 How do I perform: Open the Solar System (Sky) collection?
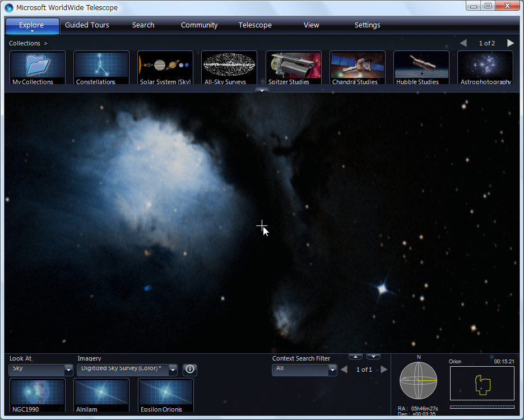(x=165, y=67)
